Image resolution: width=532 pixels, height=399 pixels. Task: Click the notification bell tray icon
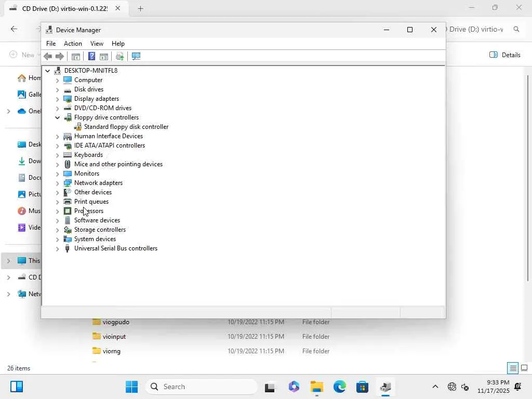click(x=518, y=387)
